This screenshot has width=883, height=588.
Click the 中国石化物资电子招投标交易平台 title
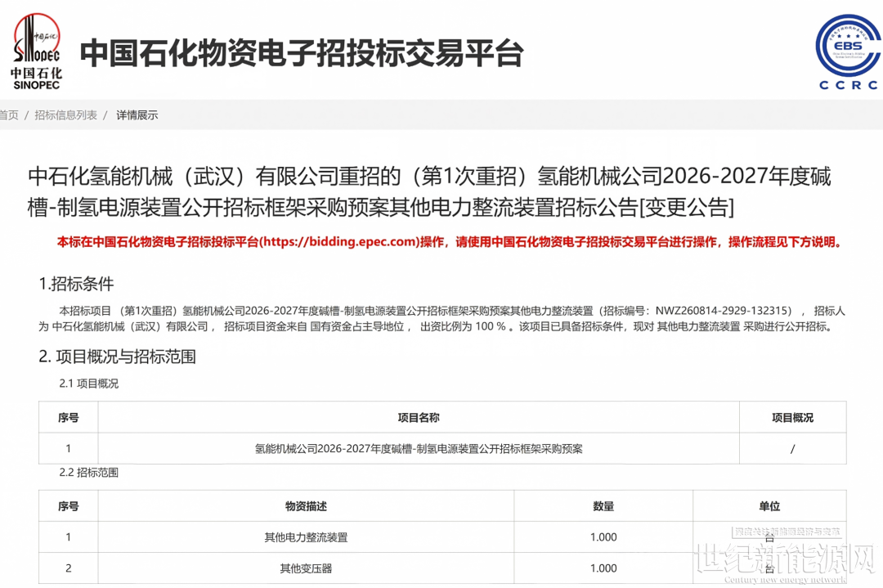tap(302, 53)
